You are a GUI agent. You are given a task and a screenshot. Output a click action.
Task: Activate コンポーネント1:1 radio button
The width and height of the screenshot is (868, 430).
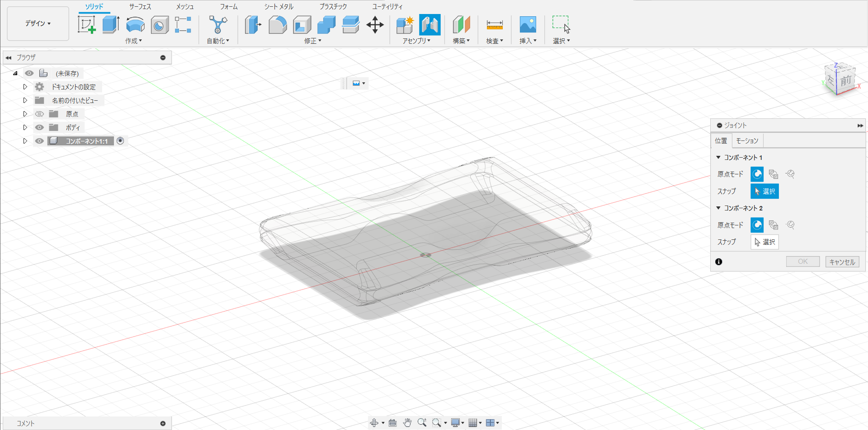coord(120,141)
